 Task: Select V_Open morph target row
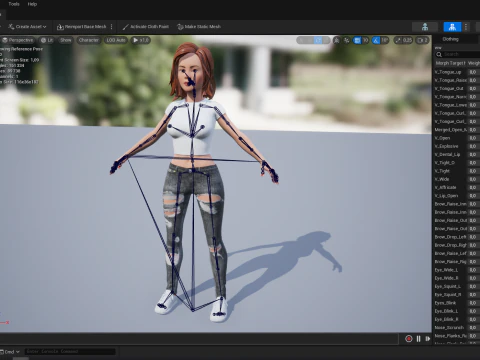click(457, 138)
